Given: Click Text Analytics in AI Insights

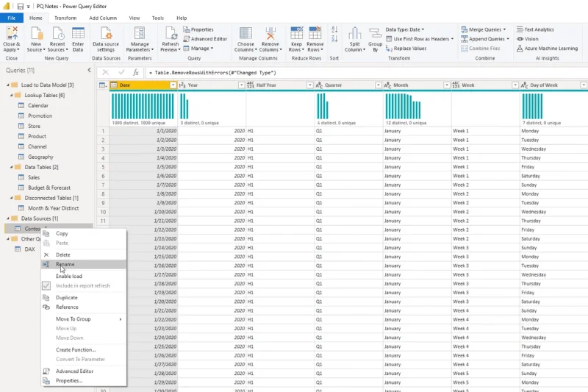Looking at the screenshot, I should click(535, 29).
